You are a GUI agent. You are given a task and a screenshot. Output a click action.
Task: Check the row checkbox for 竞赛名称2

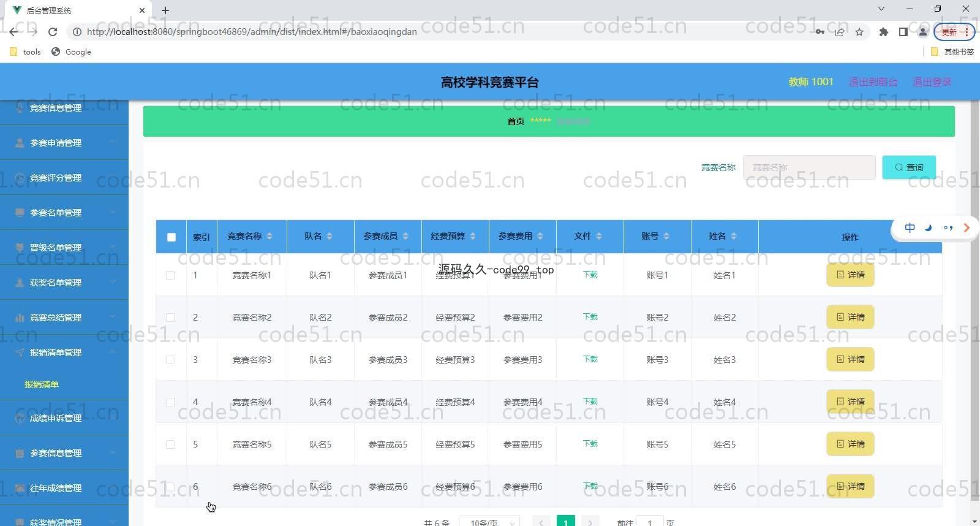(170, 318)
